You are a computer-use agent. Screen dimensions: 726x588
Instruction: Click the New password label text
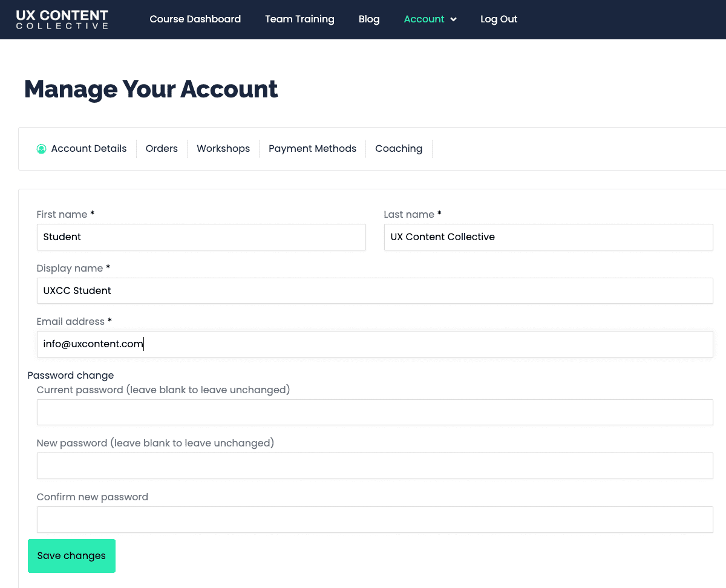coord(155,443)
